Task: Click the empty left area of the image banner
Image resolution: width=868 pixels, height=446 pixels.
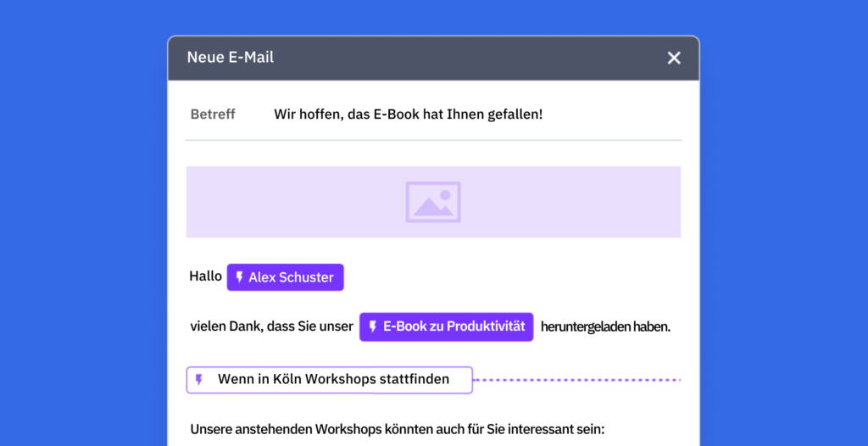Action: click(x=293, y=202)
